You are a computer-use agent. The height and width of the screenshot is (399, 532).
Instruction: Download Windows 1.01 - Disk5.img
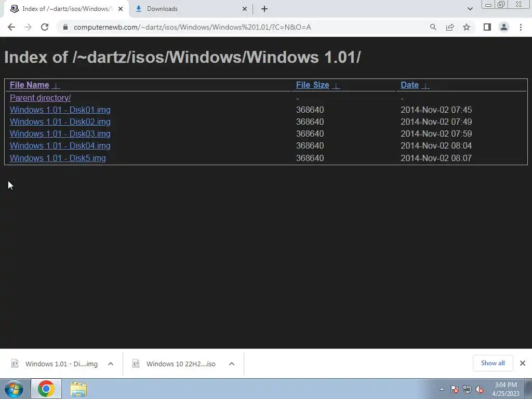coord(58,158)
